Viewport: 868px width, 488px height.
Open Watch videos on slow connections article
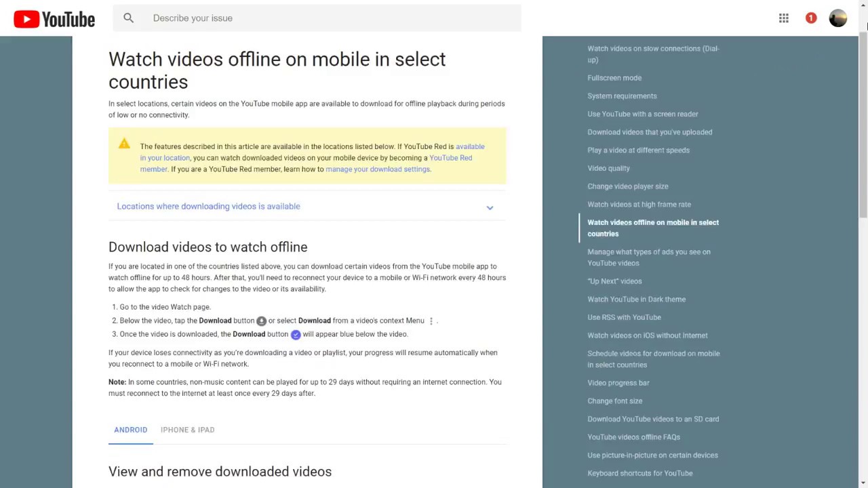point(653,54)
